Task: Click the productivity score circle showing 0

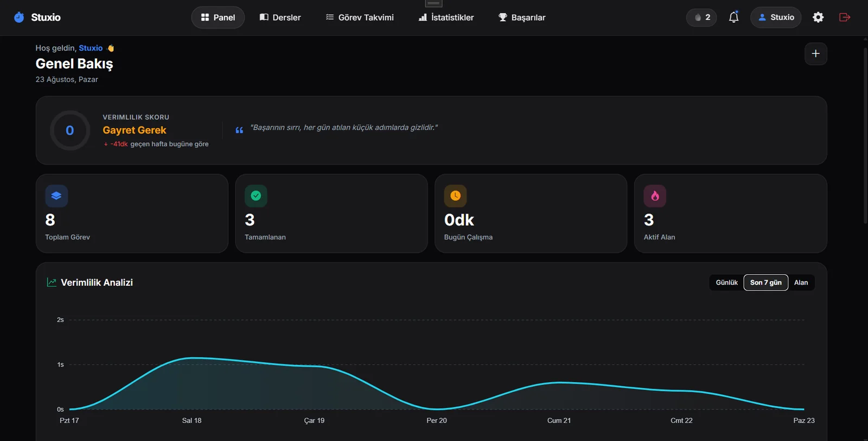Action: (70, 130)
